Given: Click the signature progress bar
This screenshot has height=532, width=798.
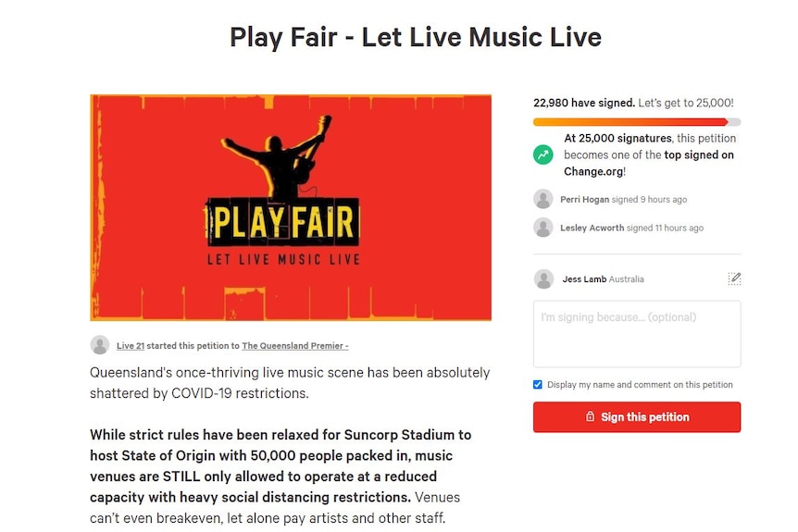Looking at the screenshot, I should click(637, 122).
